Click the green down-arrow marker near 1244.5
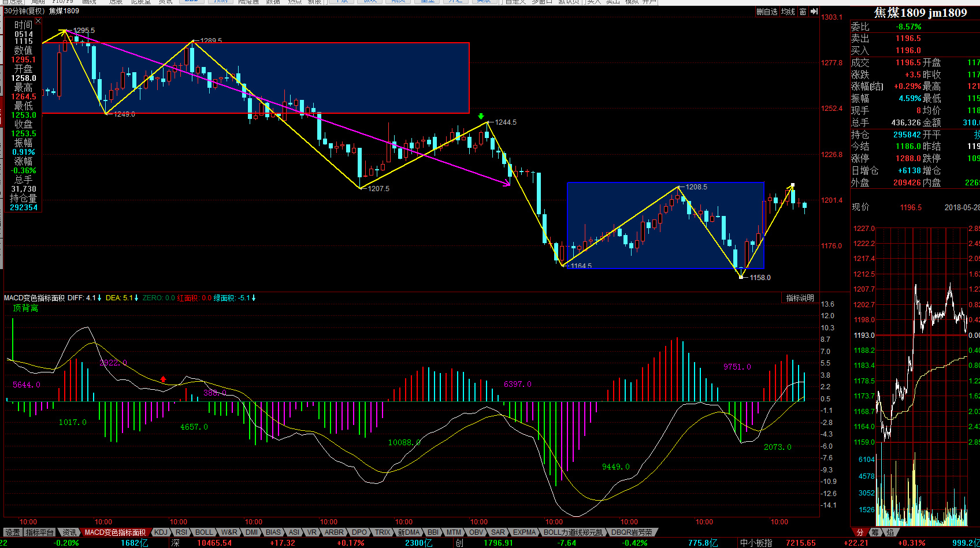This screenshot has width=980, height=548. coord(481,116)
